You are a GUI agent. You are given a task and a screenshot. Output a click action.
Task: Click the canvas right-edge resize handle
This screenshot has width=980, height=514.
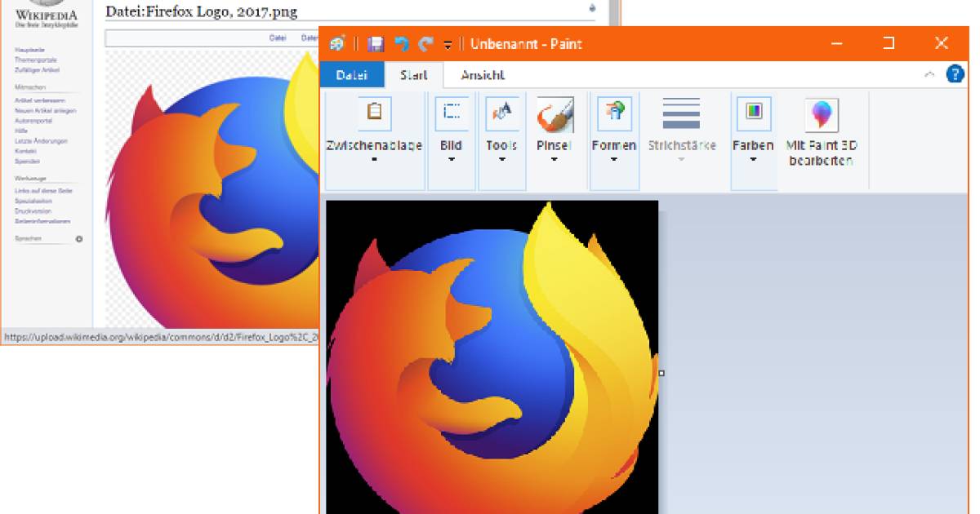661,373
